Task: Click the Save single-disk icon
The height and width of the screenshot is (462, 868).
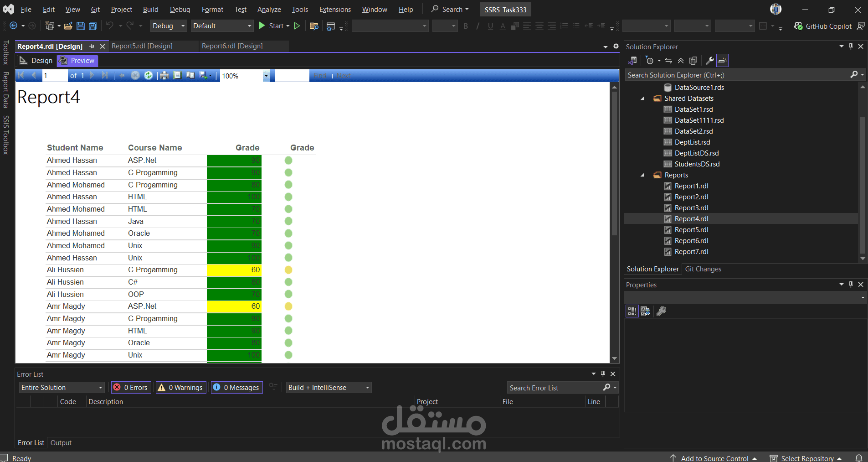Action: click(81, 26)
